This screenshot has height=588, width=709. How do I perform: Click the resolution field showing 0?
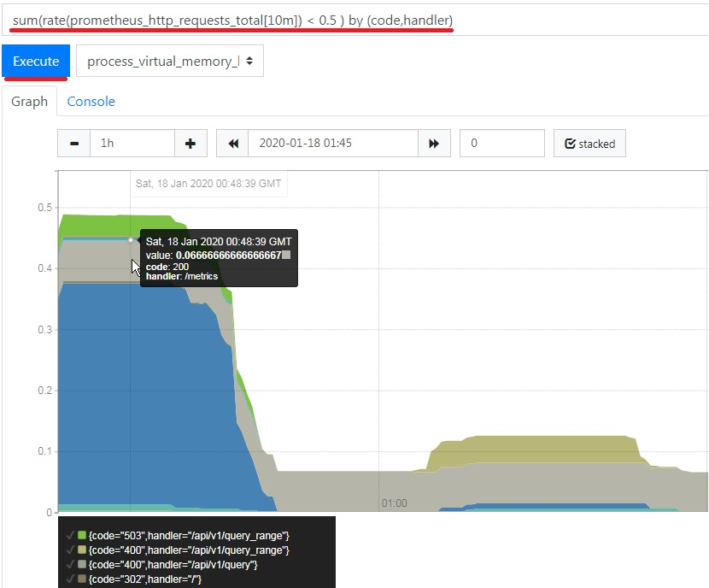(x=502, y=144)
